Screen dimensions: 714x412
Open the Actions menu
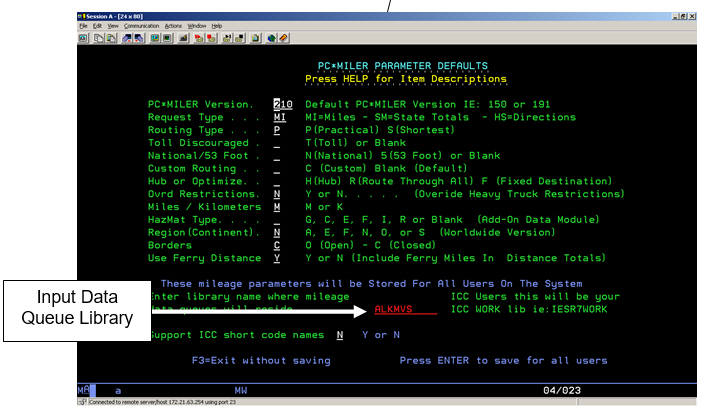(x=173, y=26)
